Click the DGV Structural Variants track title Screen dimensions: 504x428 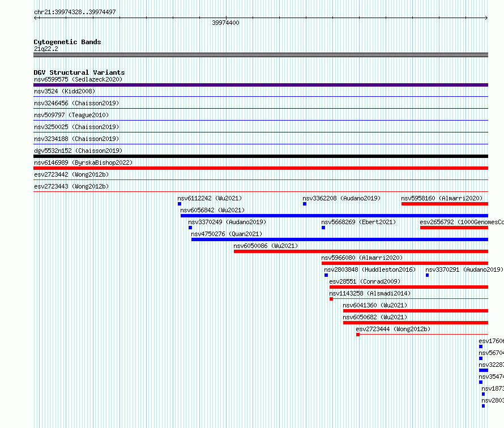(79, 72)
